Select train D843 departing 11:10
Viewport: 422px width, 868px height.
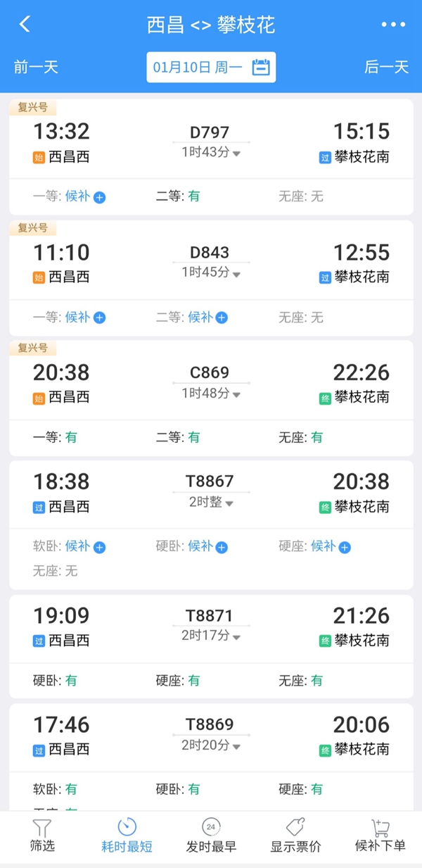point(210,262)
